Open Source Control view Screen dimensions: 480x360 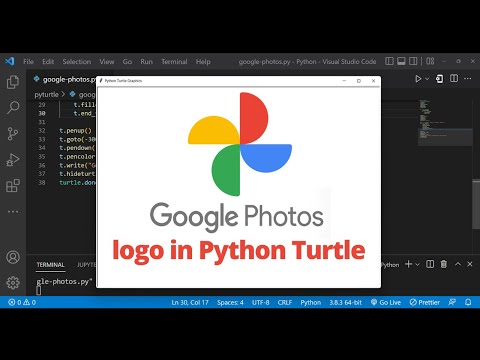pyautogui.click(x=13, y=134)
